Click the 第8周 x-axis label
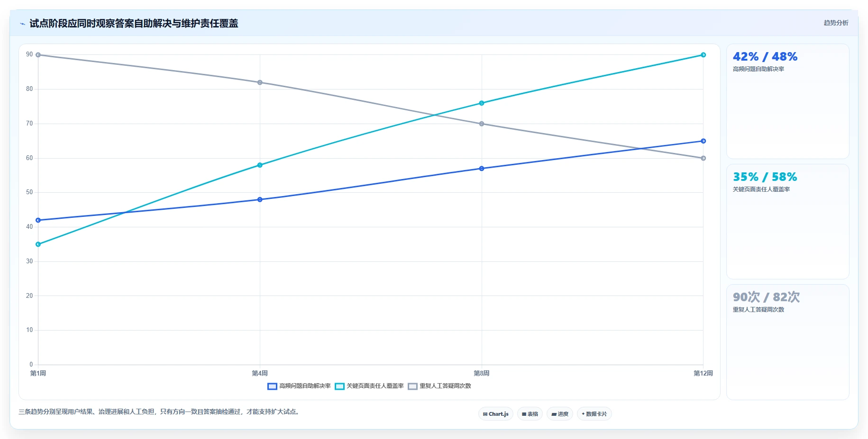The height and width of the screenshot is (439, 868). 482,373
